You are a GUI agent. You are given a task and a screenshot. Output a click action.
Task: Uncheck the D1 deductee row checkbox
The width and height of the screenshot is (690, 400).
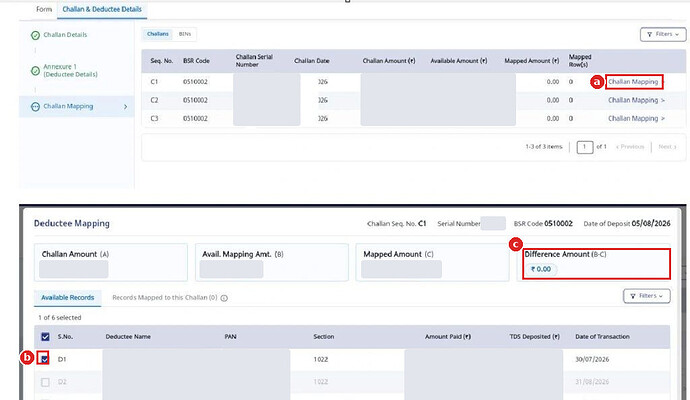click(45, 360)
